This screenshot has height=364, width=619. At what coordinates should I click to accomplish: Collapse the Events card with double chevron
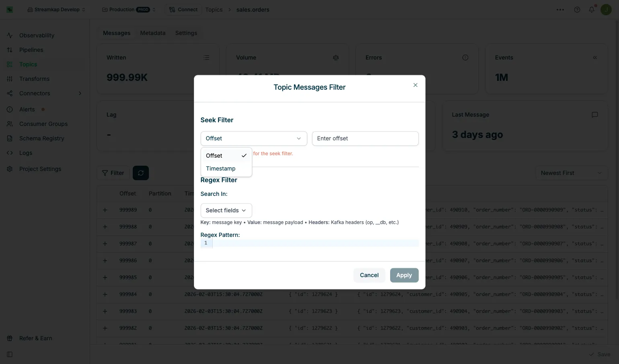pos(595,58)
